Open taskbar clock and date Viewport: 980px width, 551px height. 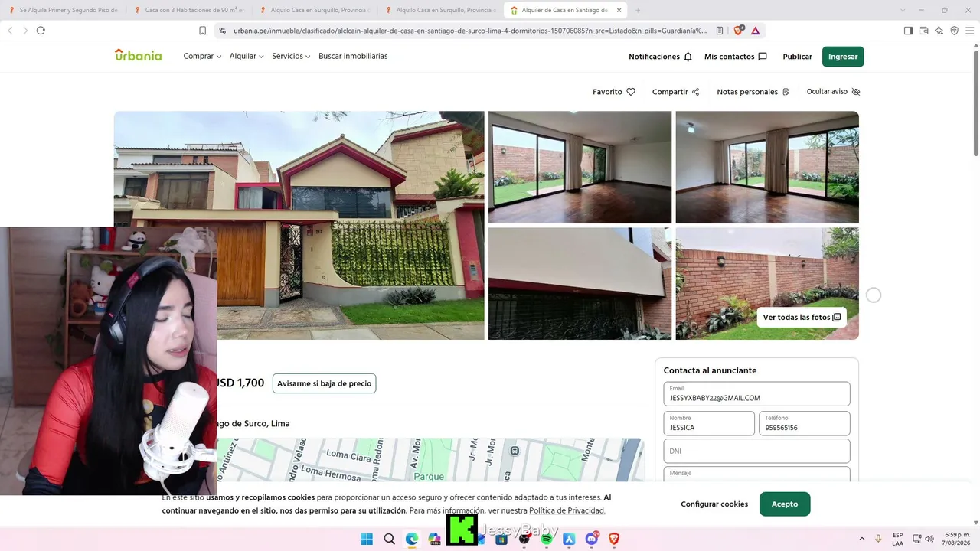click(957, 539)
